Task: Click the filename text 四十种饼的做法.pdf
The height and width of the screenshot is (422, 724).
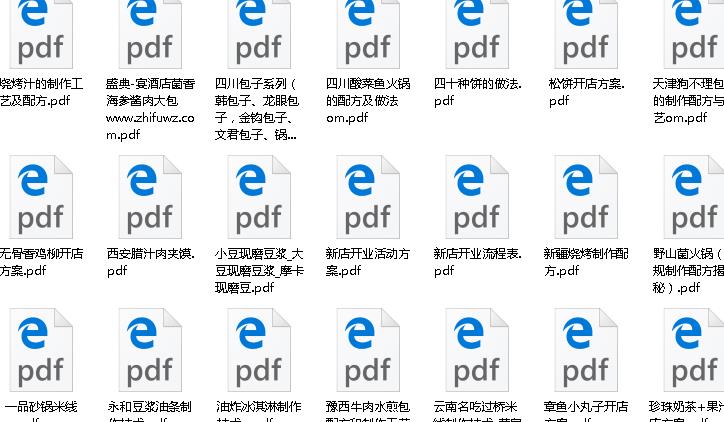Action: [x=477, y=92]
